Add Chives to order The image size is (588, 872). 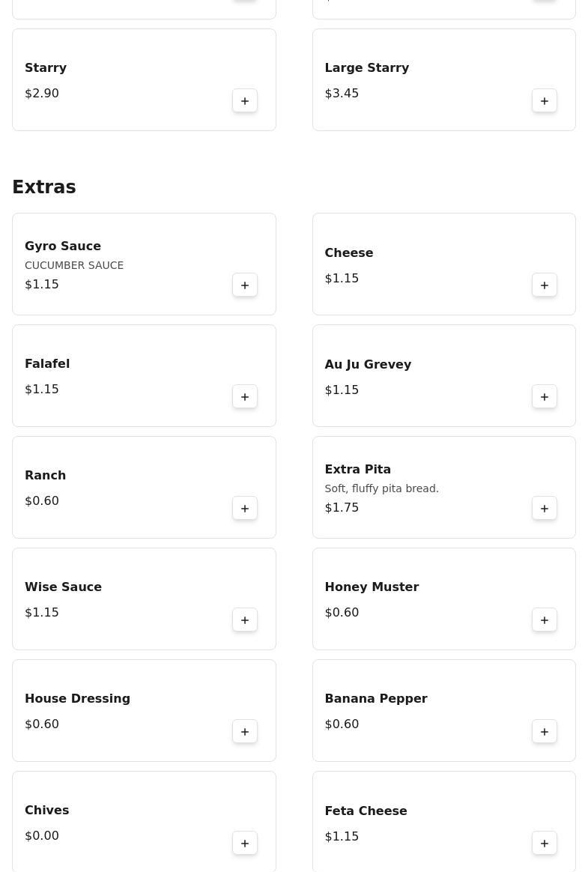pyautogui.click(x=245, y=844)
